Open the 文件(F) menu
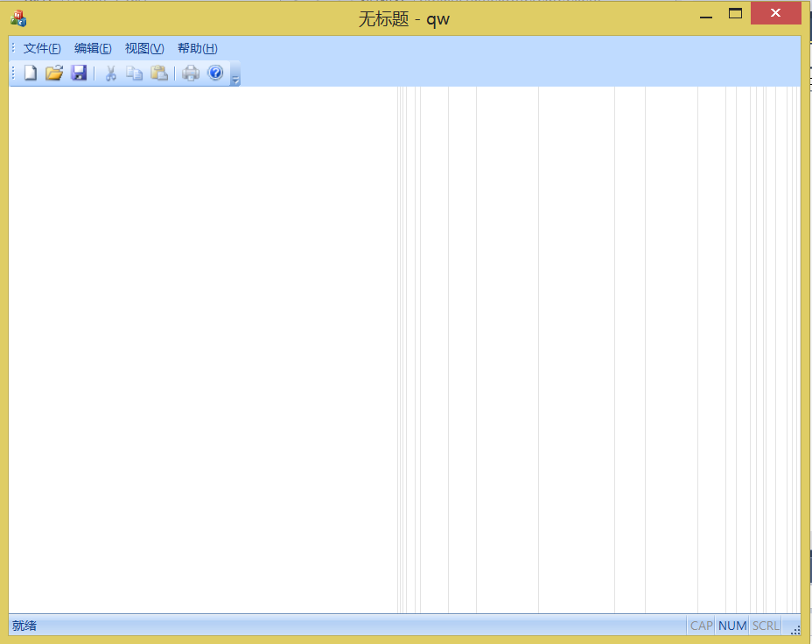 pos(42,48)
